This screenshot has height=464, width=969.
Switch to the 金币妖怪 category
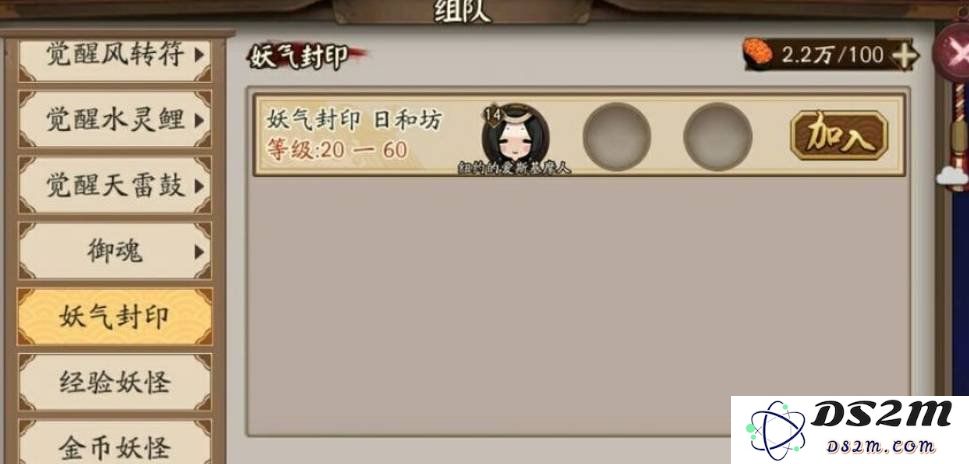(115, 444)
